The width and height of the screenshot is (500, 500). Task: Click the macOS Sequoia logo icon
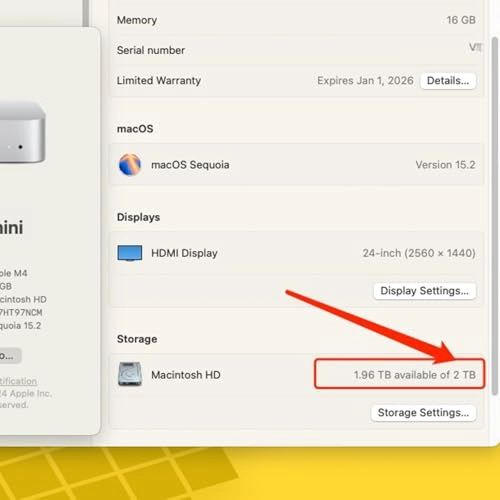(x=130, y=165)
